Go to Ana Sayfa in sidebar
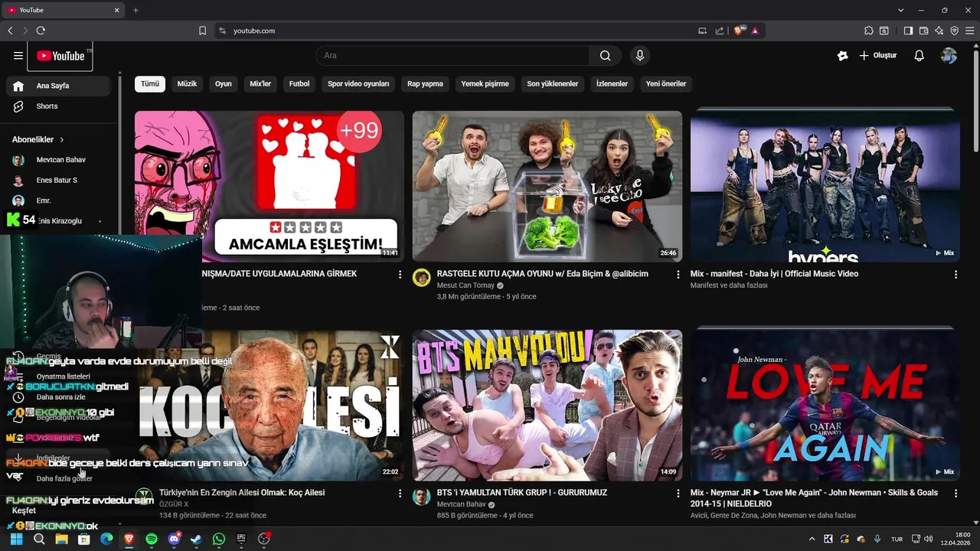 pos(58,86)
